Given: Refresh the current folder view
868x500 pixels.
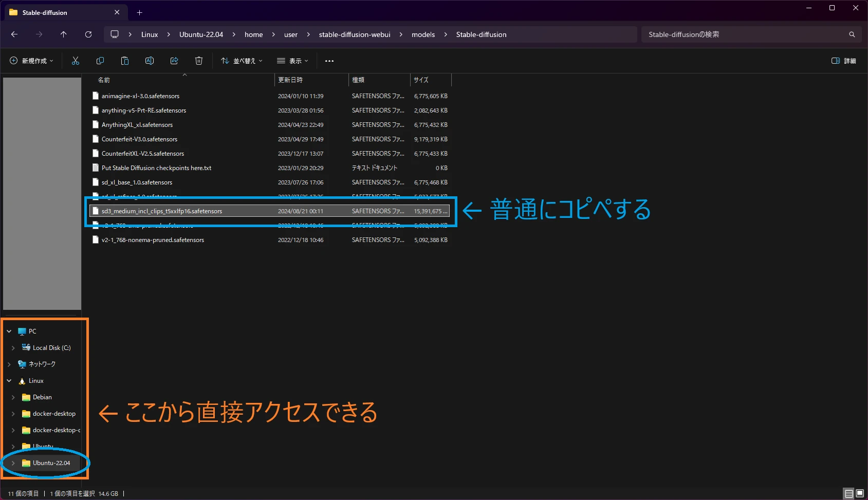Looking at the screenshot, I should coord(88,34).
